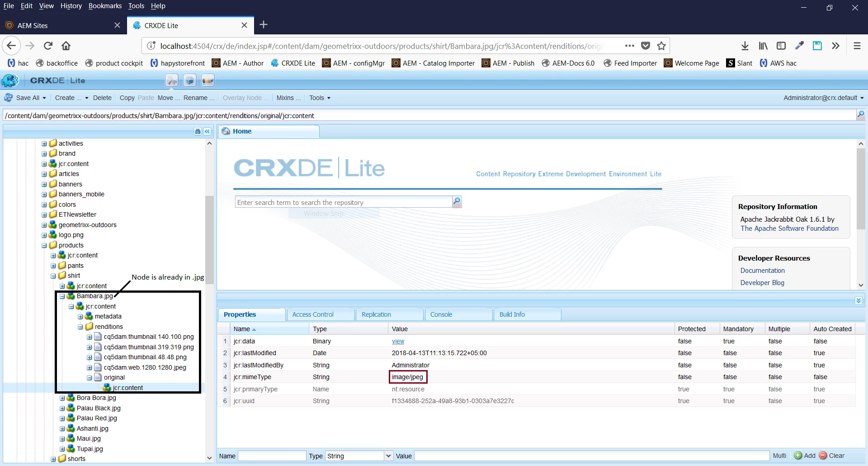Image resolution: width=868 pixels, height=466 pixels.
Task: Go to browser Home page icon
Action: tap(66, 46)
